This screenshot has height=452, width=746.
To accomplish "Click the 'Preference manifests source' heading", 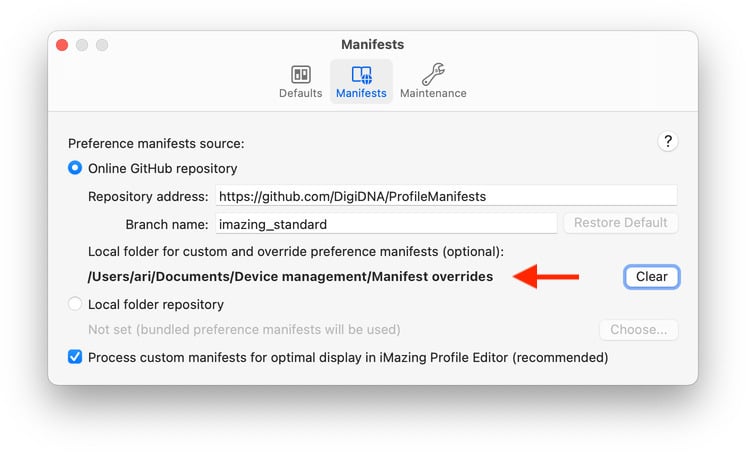I will [x=155, y=143].
